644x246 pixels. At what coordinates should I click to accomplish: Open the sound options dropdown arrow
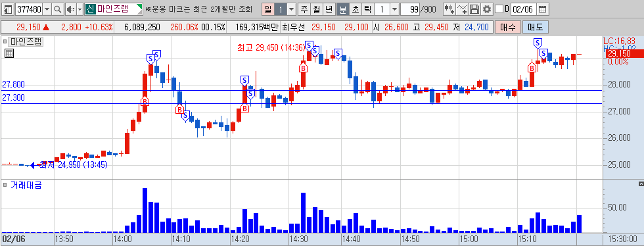(80, 9)
